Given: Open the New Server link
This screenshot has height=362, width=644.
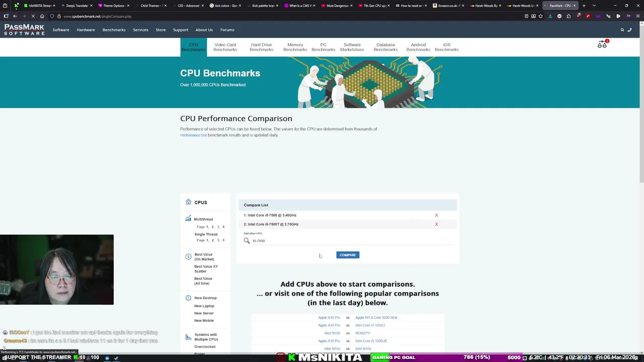Looking at the screenshot, I should pos(204,313).
